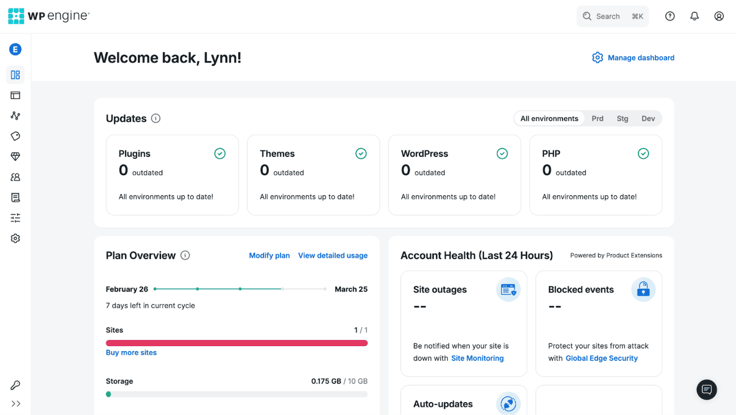Screen dimensions: 736x415
Task: Select the All environments filter
Action: pos(549,118)
